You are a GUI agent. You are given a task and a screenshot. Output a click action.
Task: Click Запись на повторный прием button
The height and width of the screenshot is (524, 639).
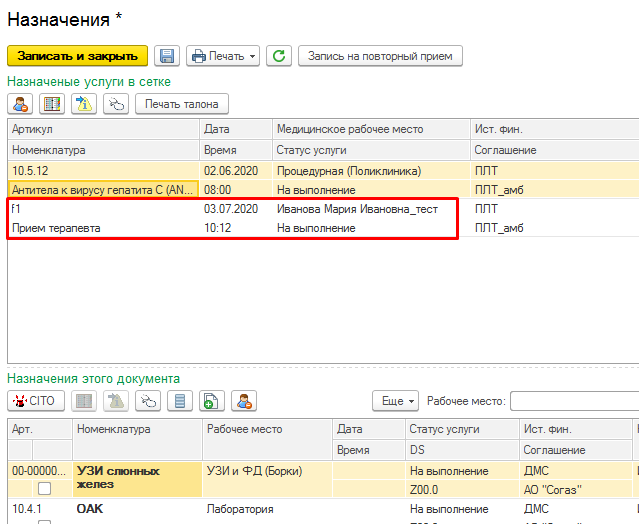pos(380,56)
